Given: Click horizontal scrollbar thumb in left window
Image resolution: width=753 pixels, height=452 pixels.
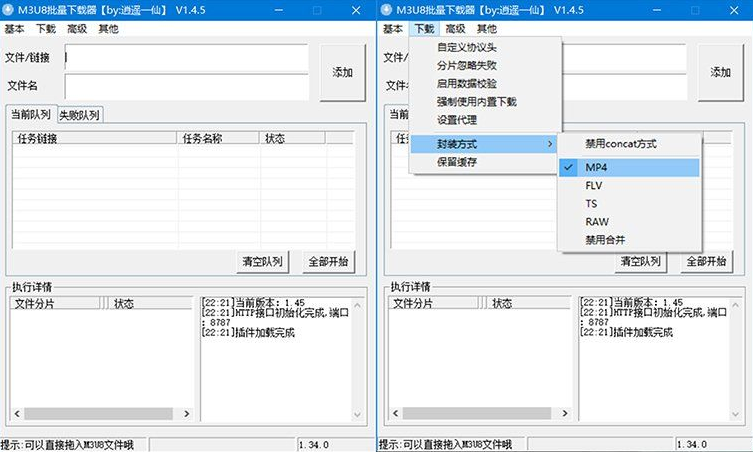Looking at the screenshot, I should [98, 414].
